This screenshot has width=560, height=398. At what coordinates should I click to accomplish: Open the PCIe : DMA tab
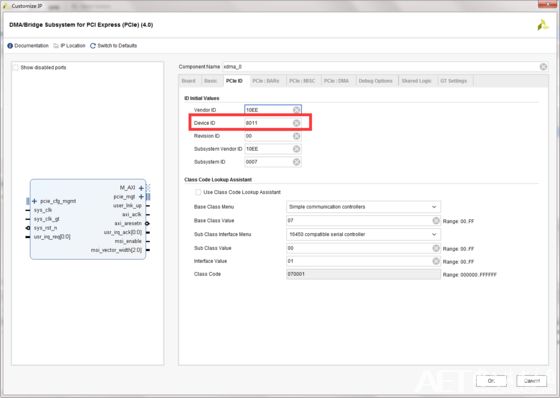(x=336, y=81)
